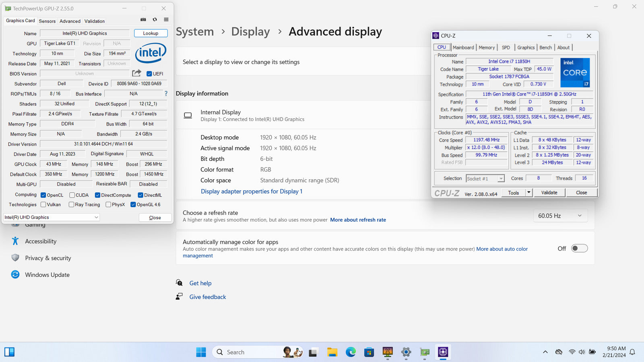Toggle the DirectML checkbox
The height and width of the screenshot is (362, 644).
(x=140, y=195)
